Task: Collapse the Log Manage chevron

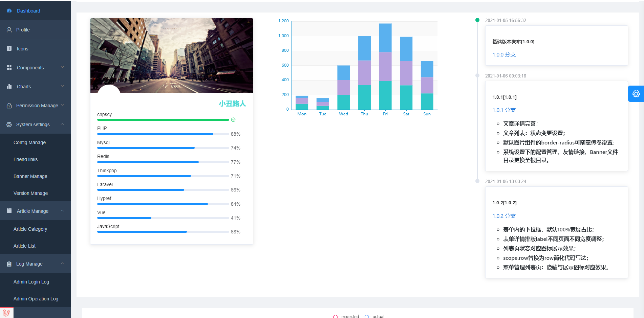Action: (62, 264)
